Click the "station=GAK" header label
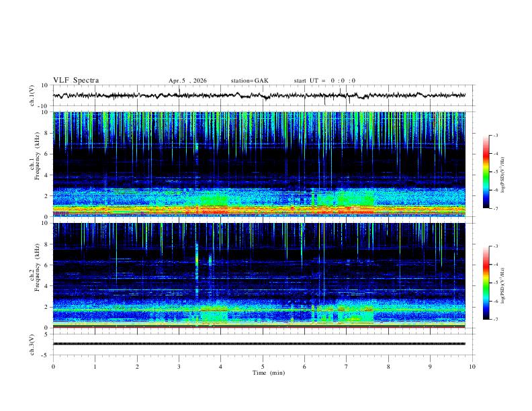Image resolution: width=532 pixels, height=411 pixels. pos(250,81)
